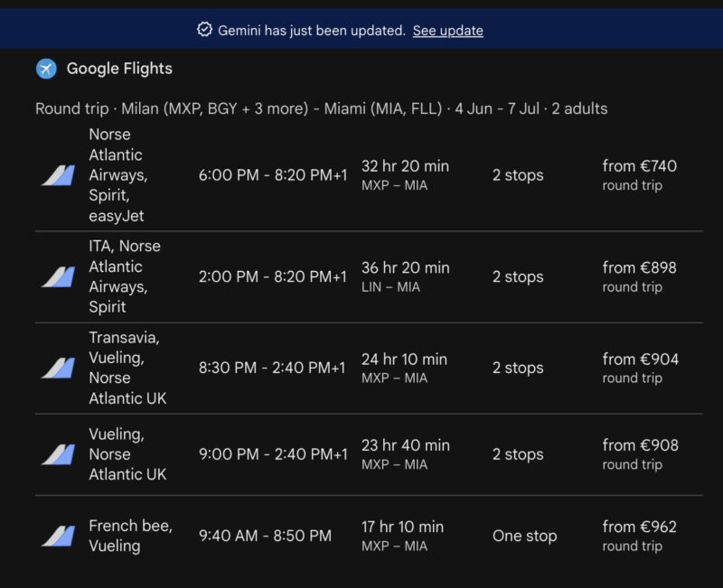Open the "See update" link

[x=447, y=31]
